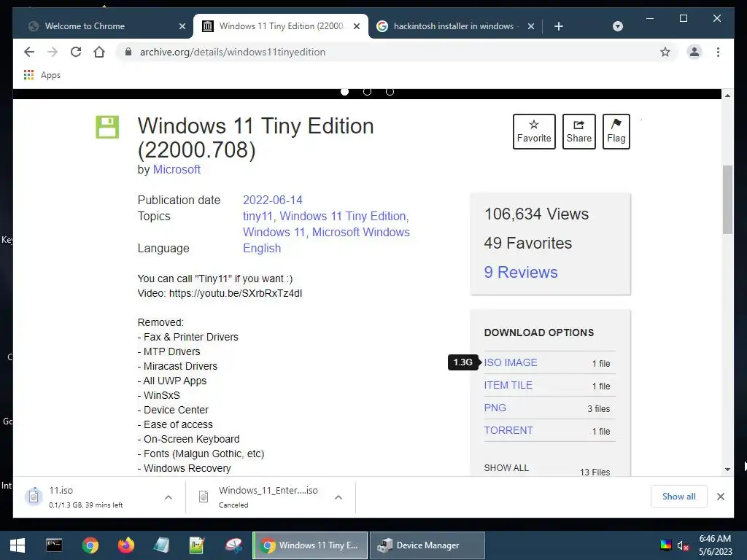Open the Chrome profile avatar
Viewport: 747px width, 560px height.
click(694, 52)
